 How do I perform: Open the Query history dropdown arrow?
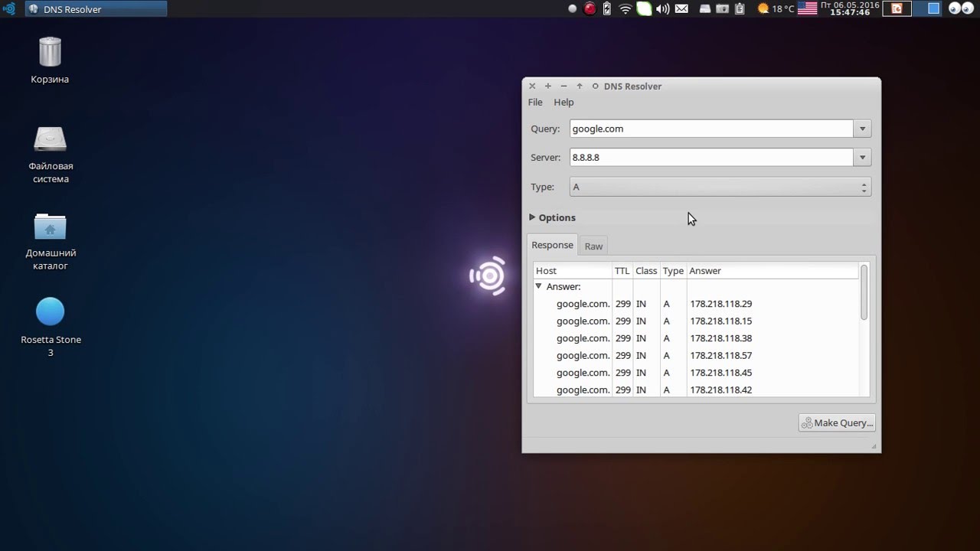[863, 129]
